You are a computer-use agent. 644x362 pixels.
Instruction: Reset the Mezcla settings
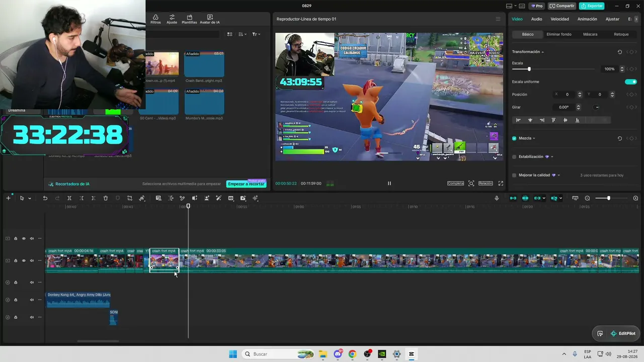[619, 138]
